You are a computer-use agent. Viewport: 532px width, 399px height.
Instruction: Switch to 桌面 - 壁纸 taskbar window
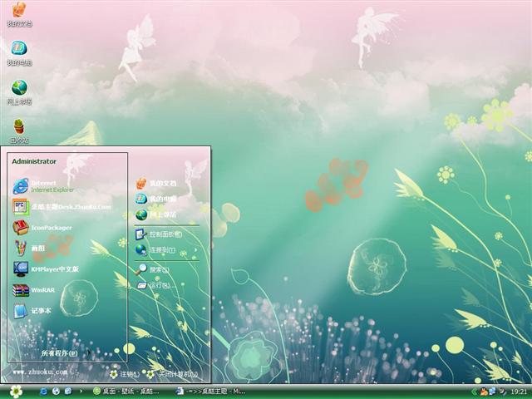(126, 392)
